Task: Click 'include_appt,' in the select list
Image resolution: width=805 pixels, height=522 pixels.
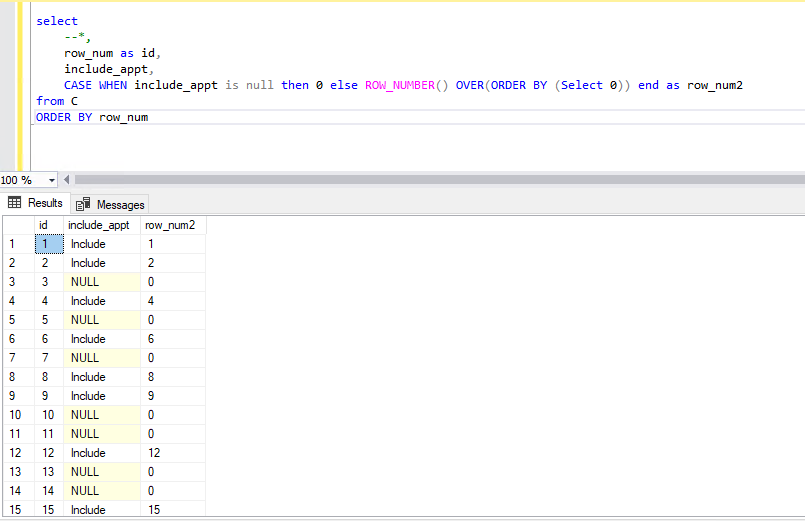Action: [109, 69]
